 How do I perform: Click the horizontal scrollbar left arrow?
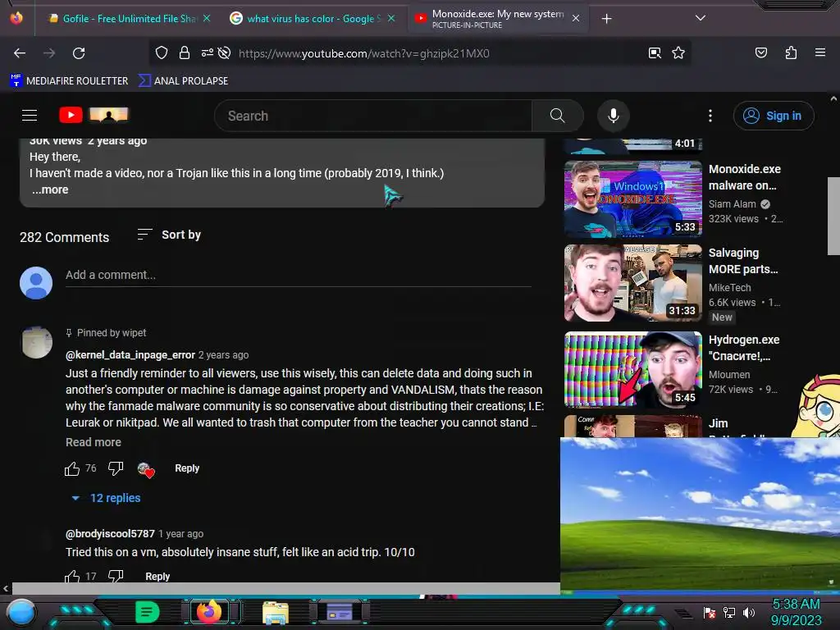pyautogui.click(x=6, y=589)
